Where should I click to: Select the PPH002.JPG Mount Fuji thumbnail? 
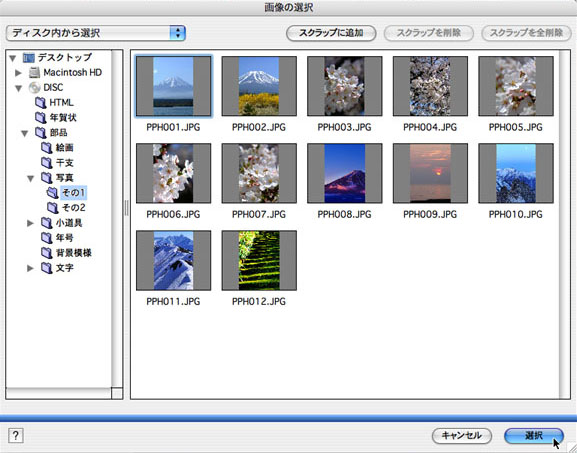[x=259, y=86]
